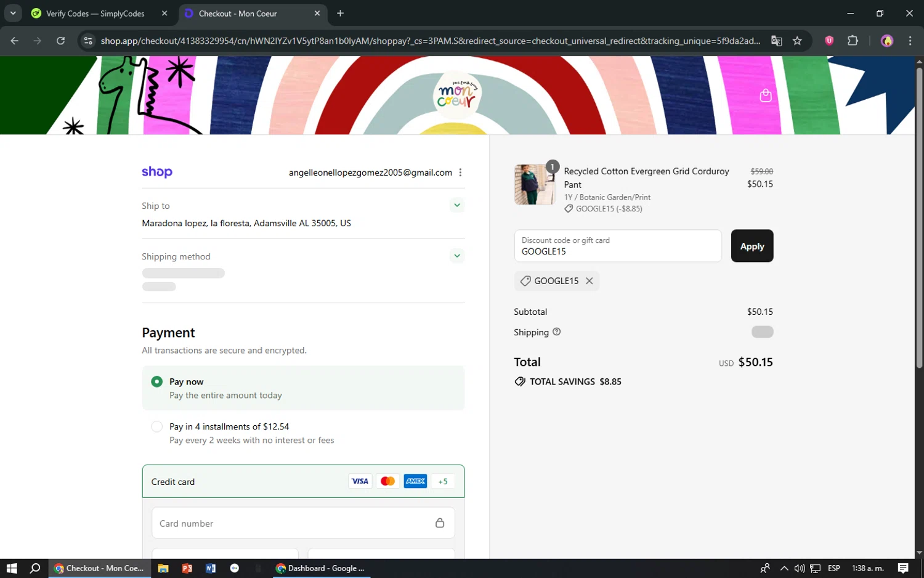Click the Shop logo
Image resolution: width=924 pixels, height=578 pixels.
[x=157, y=172]
